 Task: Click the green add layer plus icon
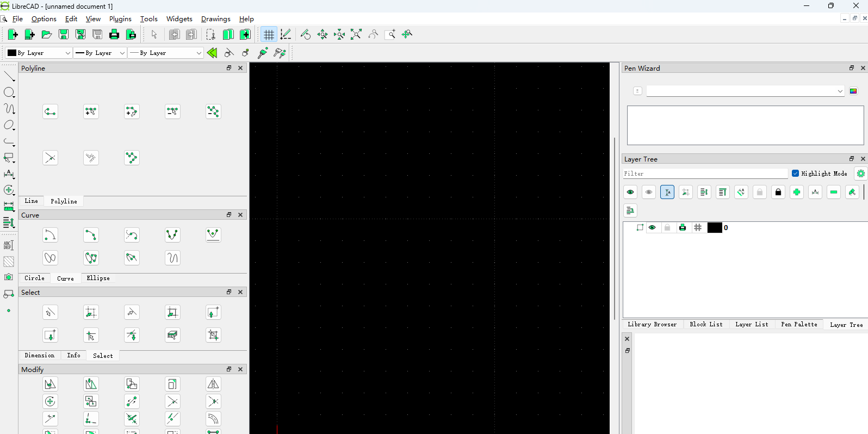click(x=797, y=192)
